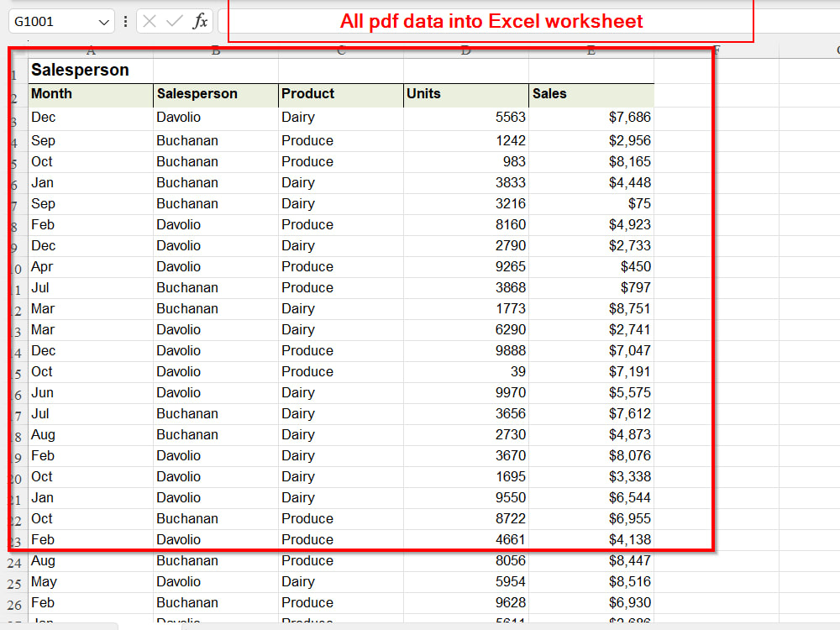Open the Insert Function dialog
The height and width of the screenshot is (630, 840).
199,22
